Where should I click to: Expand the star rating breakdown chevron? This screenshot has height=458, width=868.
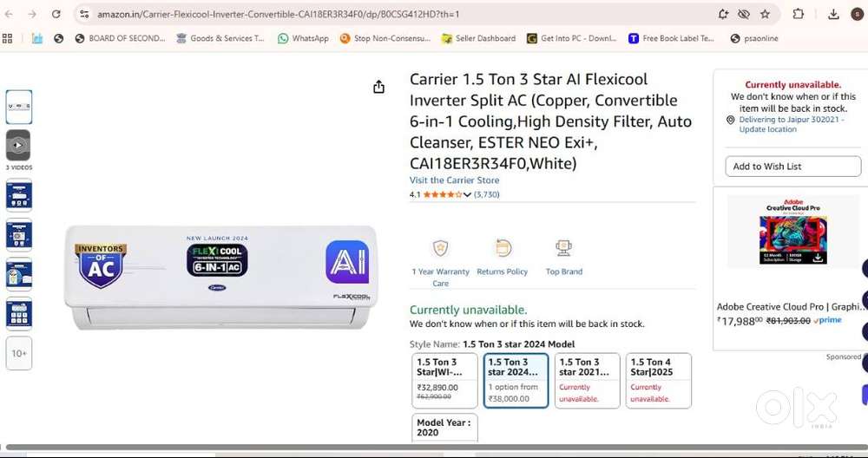coord(468,195)
